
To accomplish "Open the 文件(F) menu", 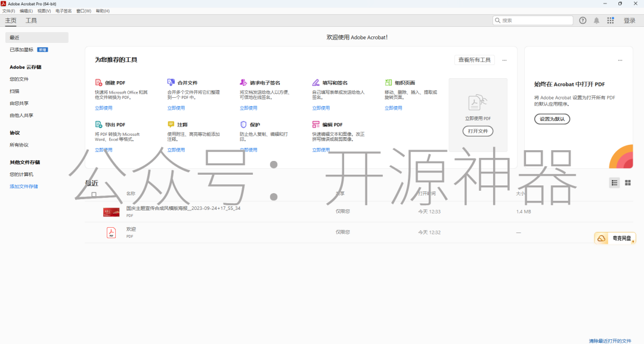I will click(x=8, y=11).
